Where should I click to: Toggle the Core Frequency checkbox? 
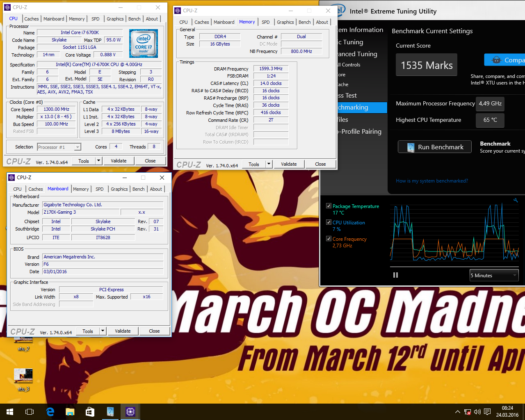329,239
